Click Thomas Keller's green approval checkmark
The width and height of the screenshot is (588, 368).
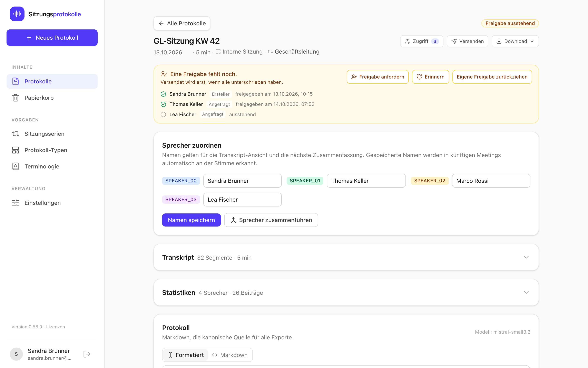(163, 104)
